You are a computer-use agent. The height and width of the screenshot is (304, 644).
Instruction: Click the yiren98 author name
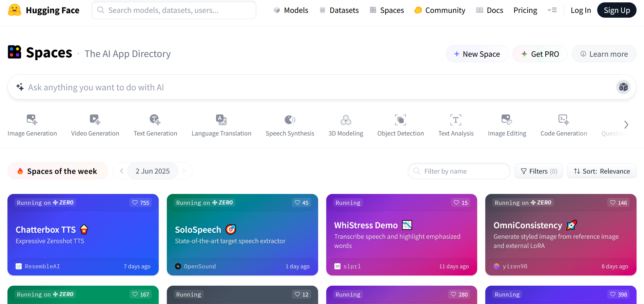coord(515,266)
